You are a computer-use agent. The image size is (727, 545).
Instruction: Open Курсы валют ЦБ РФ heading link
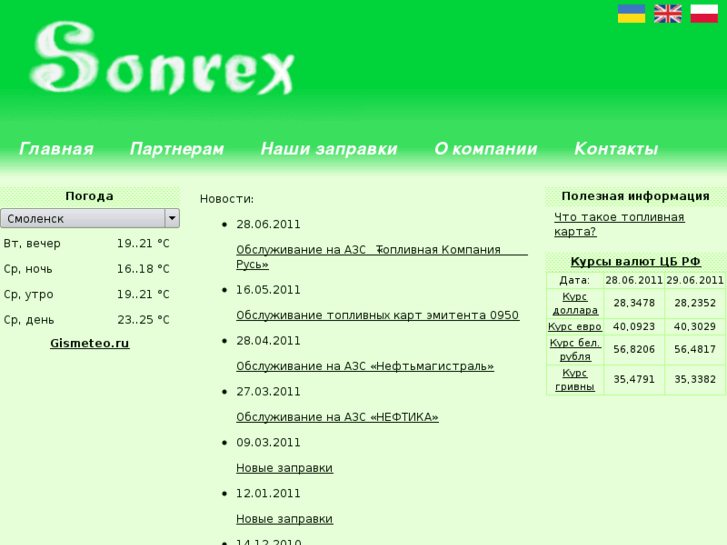635,262
